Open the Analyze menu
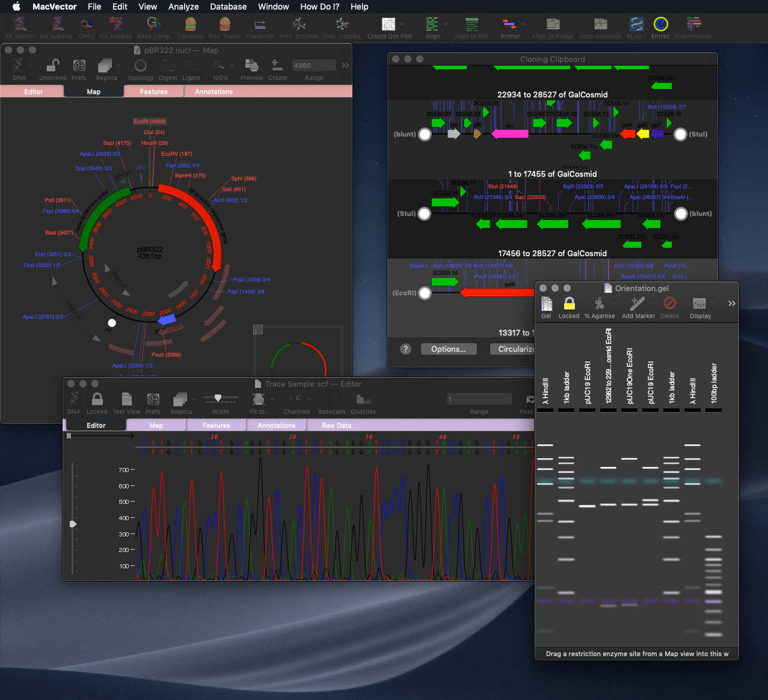Viewport: 768px width, 700px height. pyautogui.click(x=183, y=7)
